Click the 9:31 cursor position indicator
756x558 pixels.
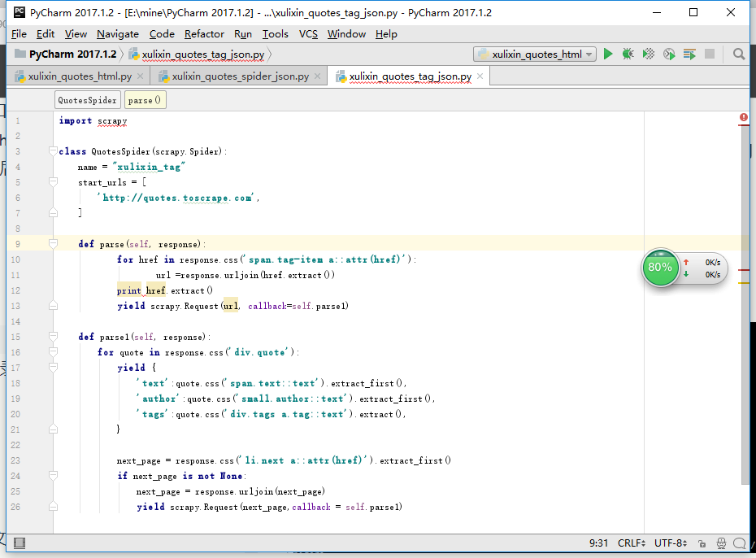point(598,543)
